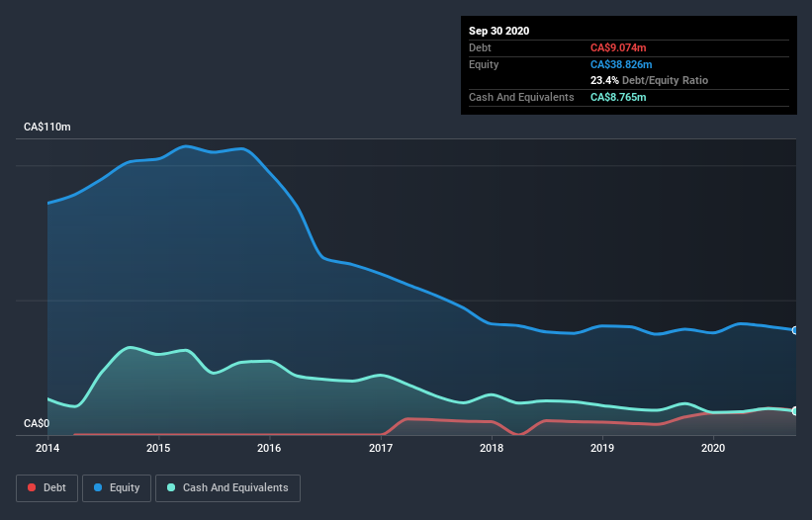Screen dimensions: 812x520
Task: Click the Sep 30 2020 tooltip date
Action: [x=498, y=31]
